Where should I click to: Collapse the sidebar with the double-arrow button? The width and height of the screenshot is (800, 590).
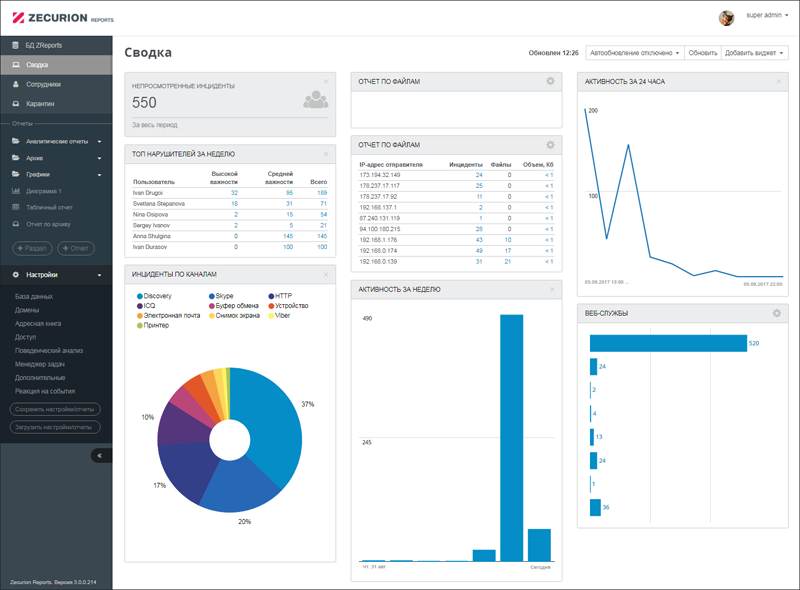pos(100,455)
